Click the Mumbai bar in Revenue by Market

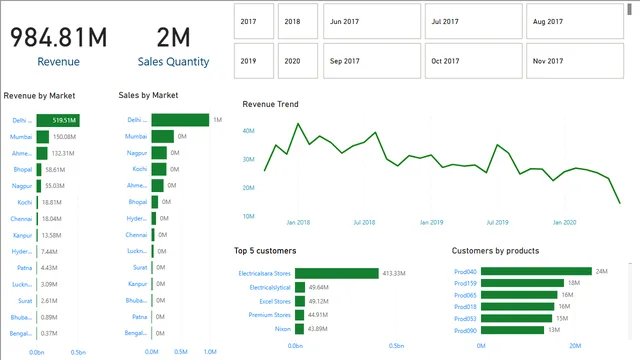pyautogui.click(x=42, y=137)
